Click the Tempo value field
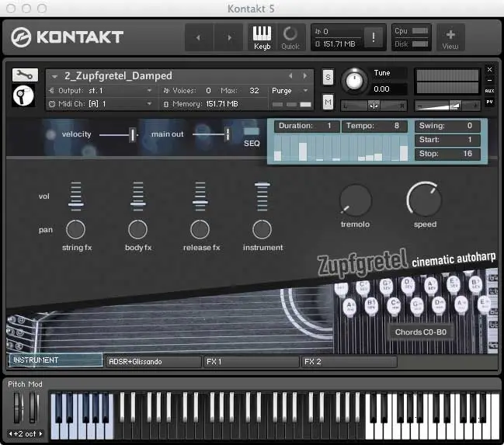 [x=374, y=126]
